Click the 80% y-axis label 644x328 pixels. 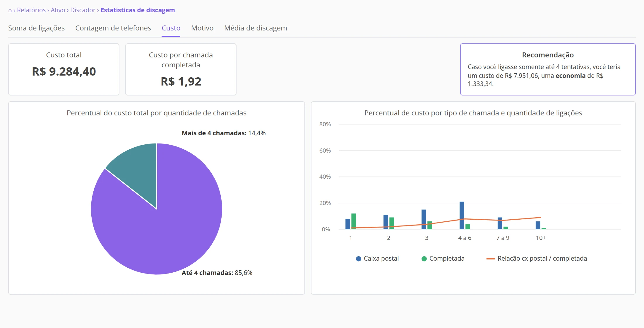(325, 124)
